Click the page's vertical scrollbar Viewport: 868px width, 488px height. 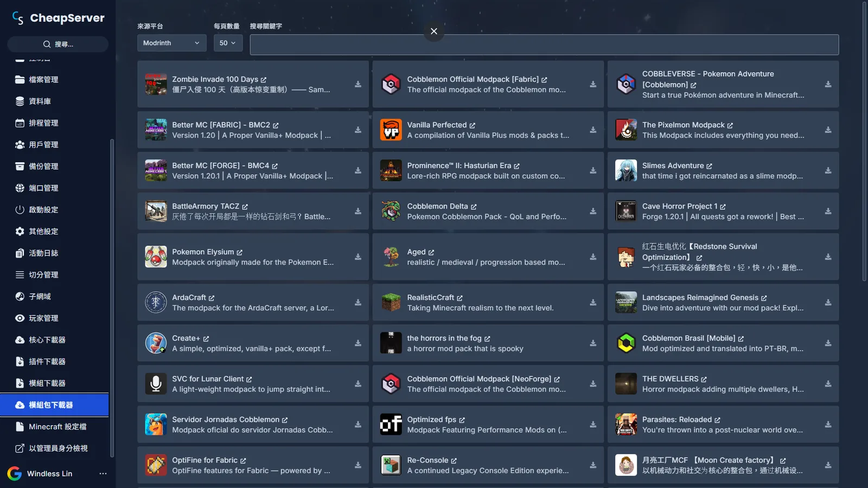(x=865, y=141)
